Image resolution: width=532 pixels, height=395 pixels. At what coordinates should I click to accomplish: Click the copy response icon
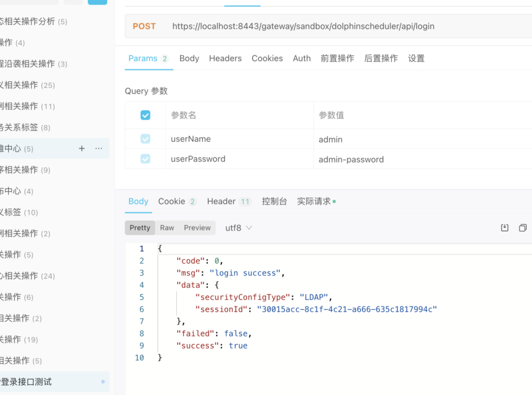523,228
